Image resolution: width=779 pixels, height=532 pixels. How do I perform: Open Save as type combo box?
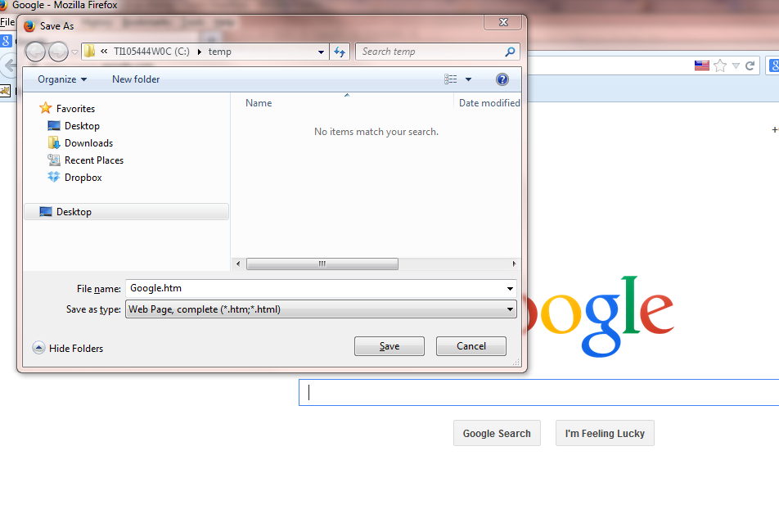[321, 309]
